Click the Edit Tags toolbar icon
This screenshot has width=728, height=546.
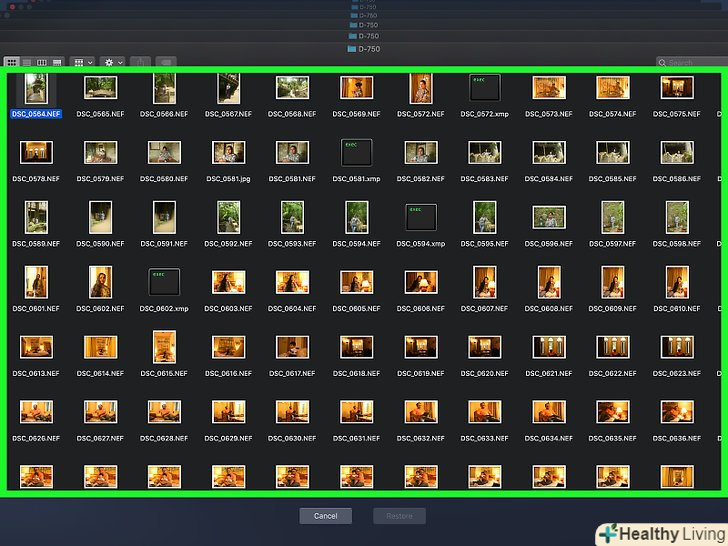pyautogui.click(x=165, y=62)
